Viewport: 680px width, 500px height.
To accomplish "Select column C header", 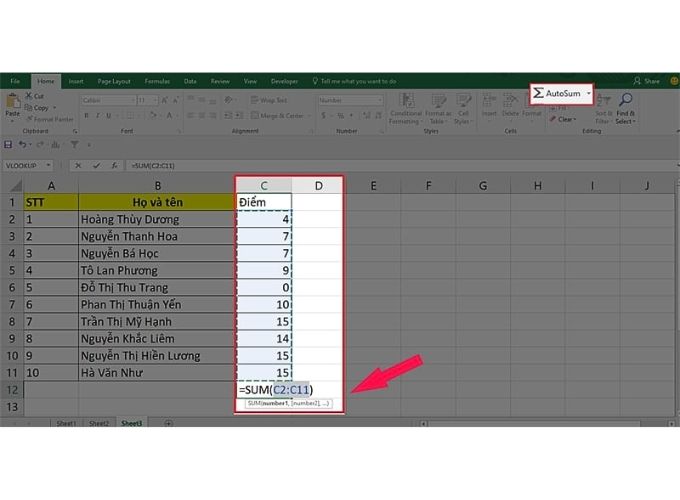I will [264, 186].
